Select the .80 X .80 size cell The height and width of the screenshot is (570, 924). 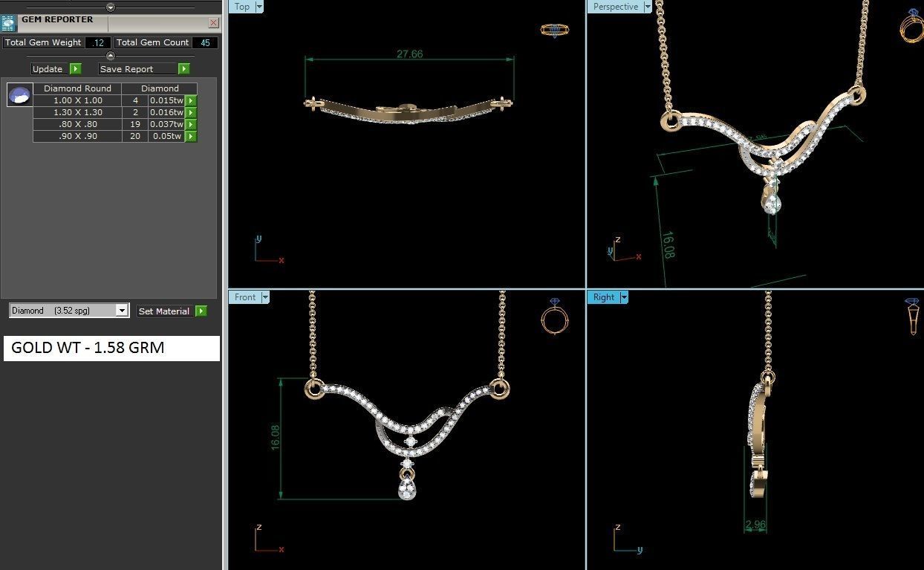click(78, 124)
